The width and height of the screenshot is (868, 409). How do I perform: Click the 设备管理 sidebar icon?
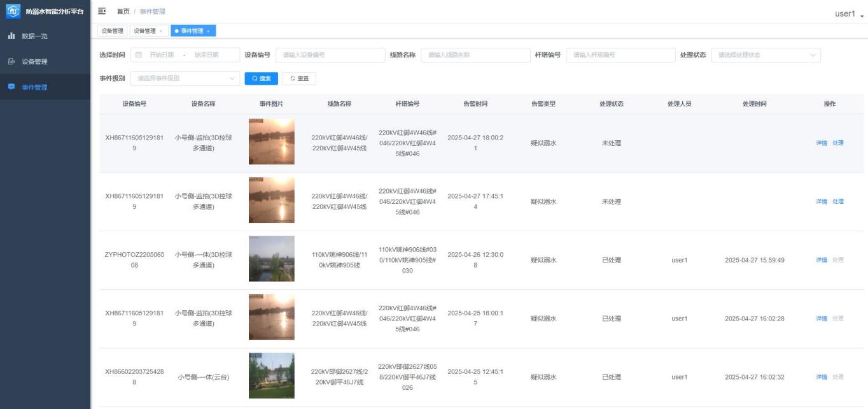[x=11, y=62]
